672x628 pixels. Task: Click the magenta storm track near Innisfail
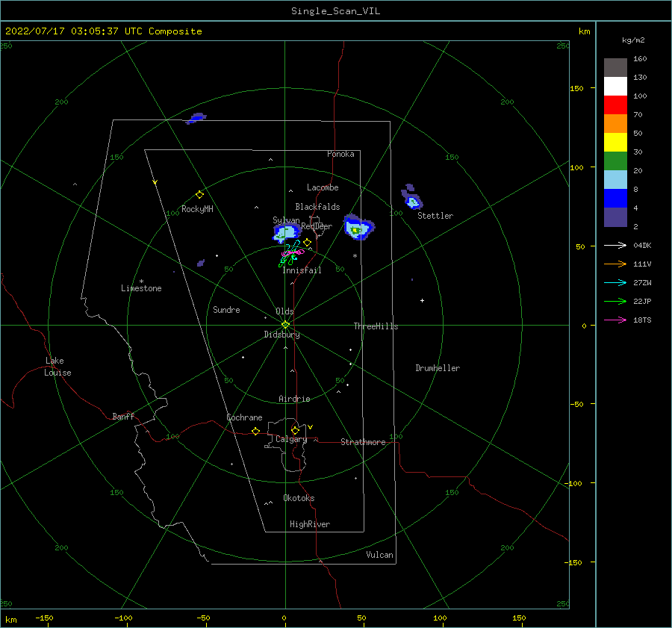tap(293, 253)
